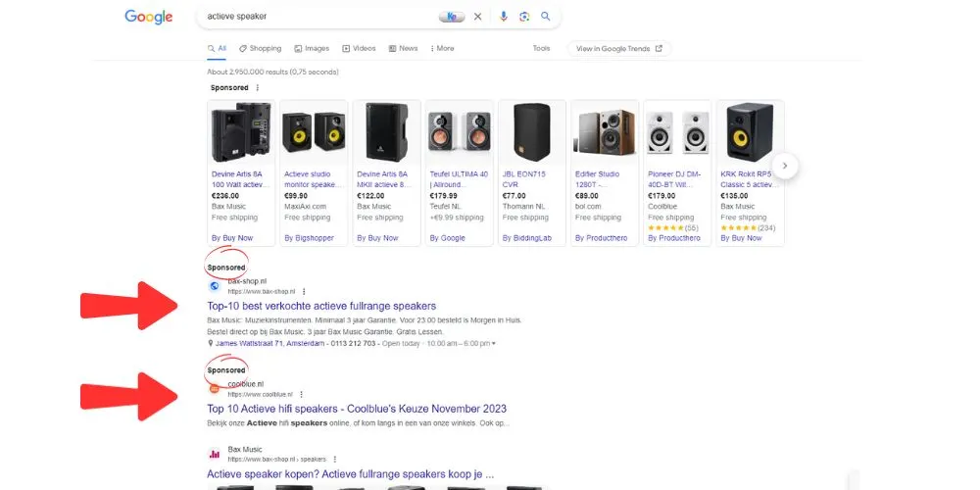Open three-dot menu next to bax-shop.nl URL

pos(304,292)
